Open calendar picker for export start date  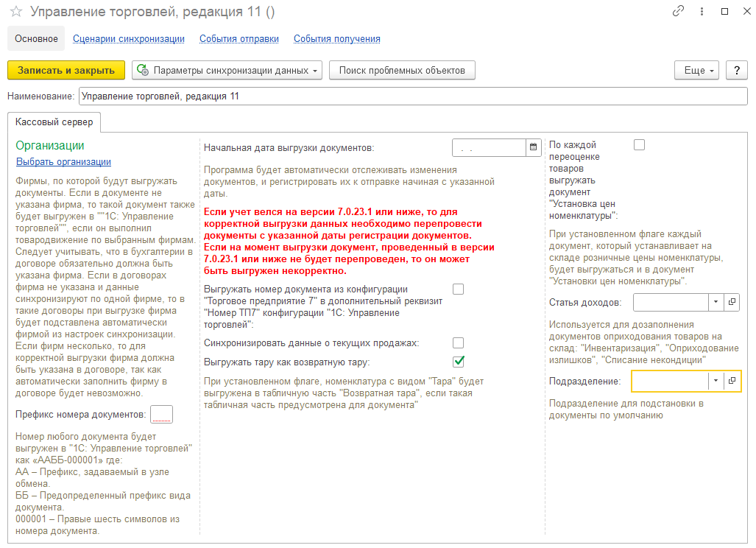(x=533, y=148)
